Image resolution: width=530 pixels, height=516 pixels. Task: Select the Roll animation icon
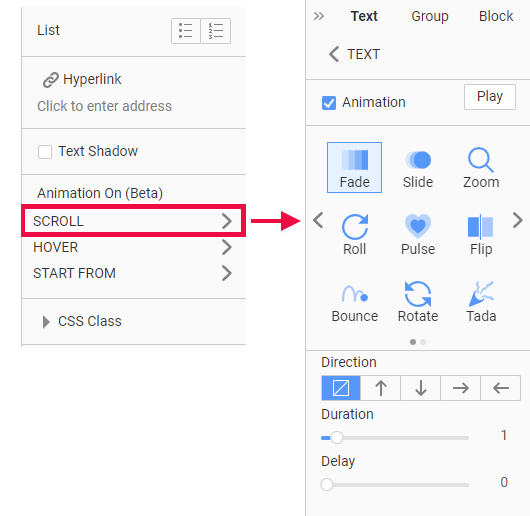coord(355,235)
